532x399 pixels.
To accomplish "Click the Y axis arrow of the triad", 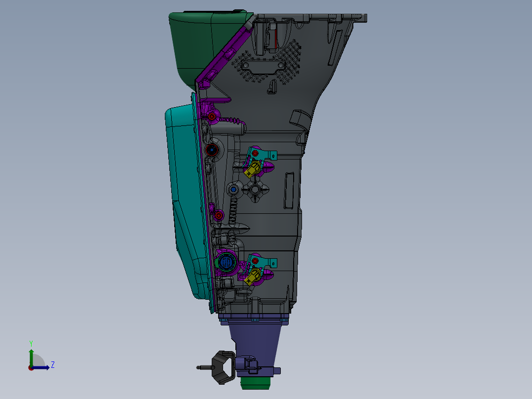I will (31, 354).
